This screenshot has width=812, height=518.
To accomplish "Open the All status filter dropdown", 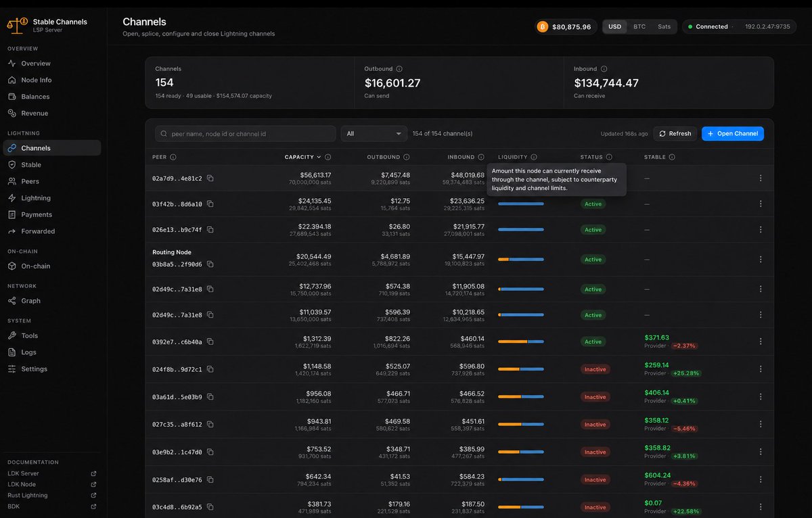I will (374, 134).
